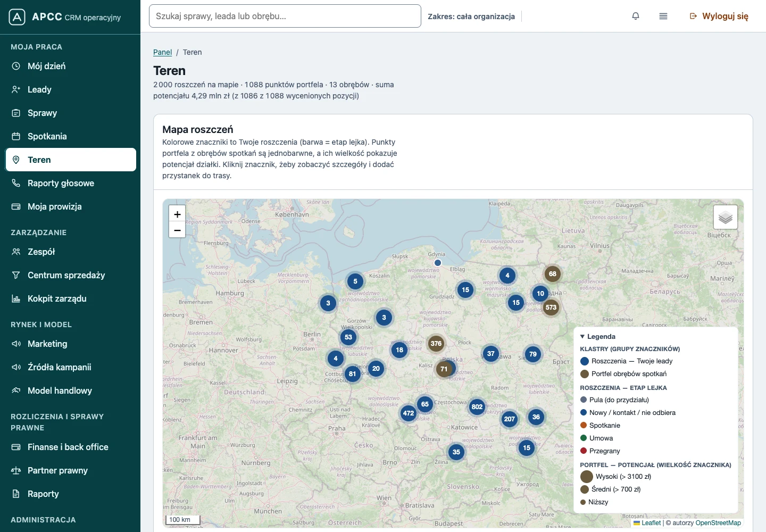Click the Zespół people icon
Screen dimensions: 766x532
16,252
